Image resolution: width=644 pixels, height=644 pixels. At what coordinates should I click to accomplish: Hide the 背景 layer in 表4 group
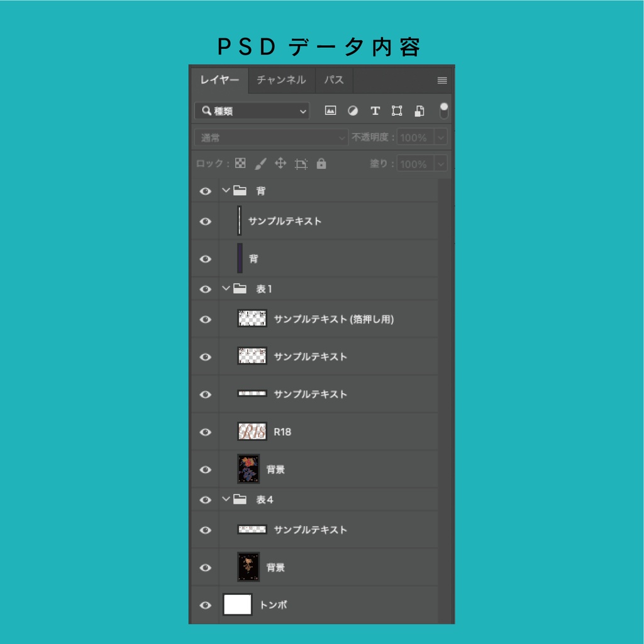(x=206, y=568)
